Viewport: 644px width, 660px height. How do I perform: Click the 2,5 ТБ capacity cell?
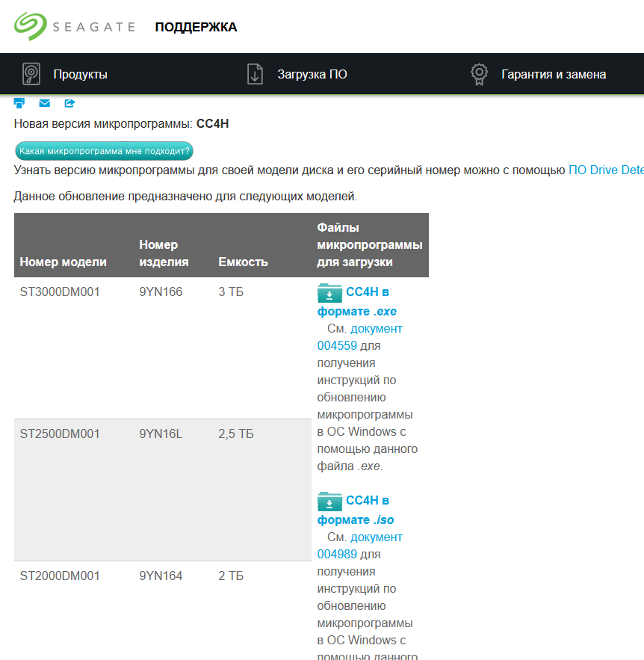(x=236, y=434)
